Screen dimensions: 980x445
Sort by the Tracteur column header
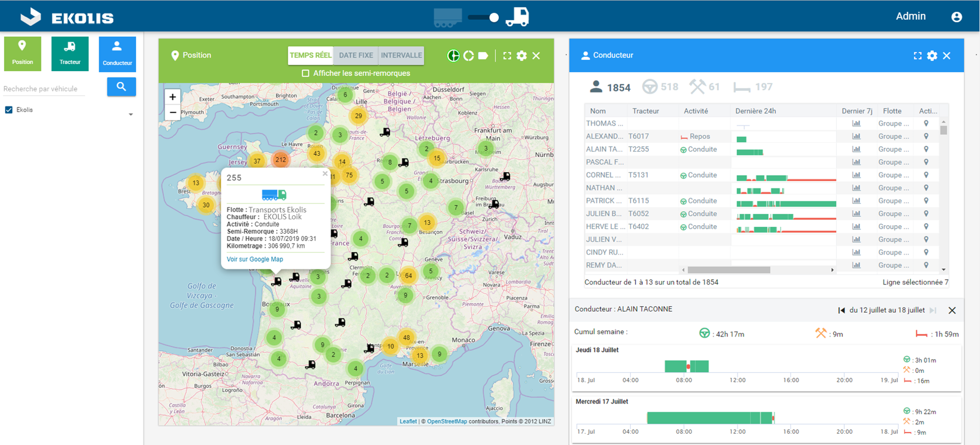coord(645,111)
